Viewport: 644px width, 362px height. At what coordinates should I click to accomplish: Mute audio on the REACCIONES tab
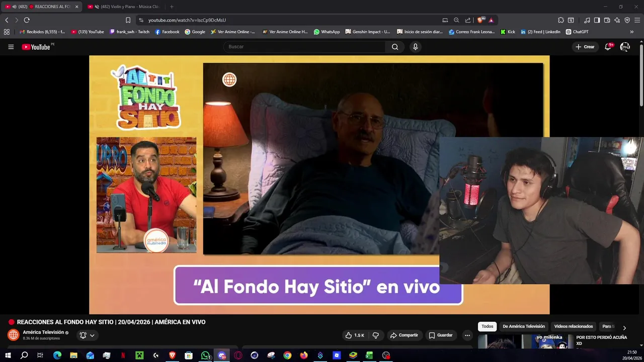pyautogui.click(x=14, y=7)
